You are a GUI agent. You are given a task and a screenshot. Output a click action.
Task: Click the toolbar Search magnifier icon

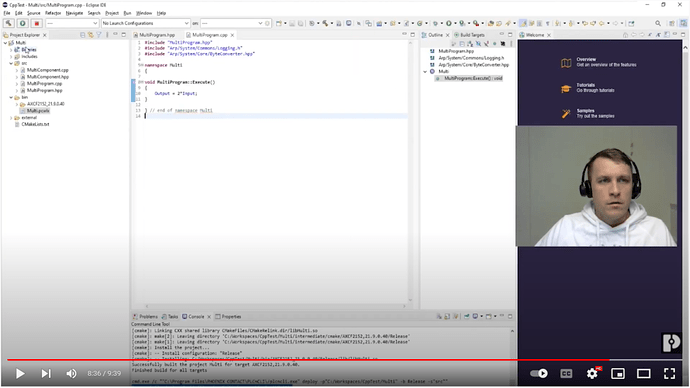pyautogui.click(x=657, y=23)
